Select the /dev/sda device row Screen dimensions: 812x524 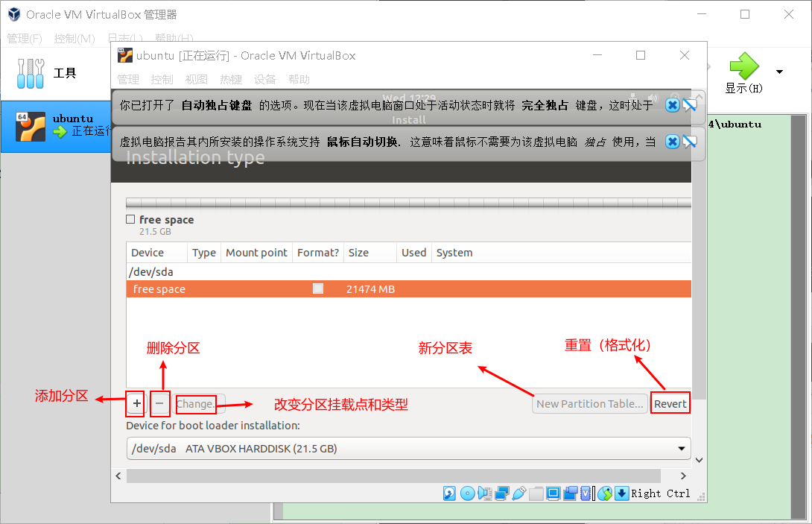pyautogui.click(x=408, y=271)
